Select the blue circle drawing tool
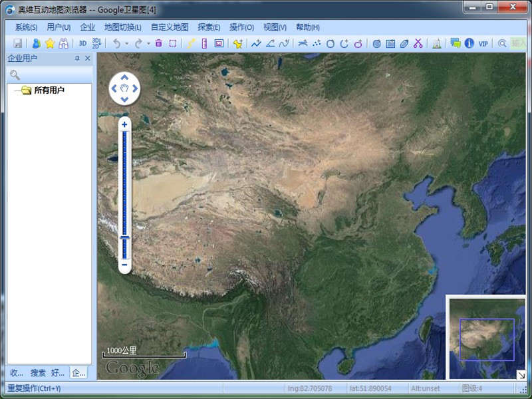 click(x=331, y=43)
